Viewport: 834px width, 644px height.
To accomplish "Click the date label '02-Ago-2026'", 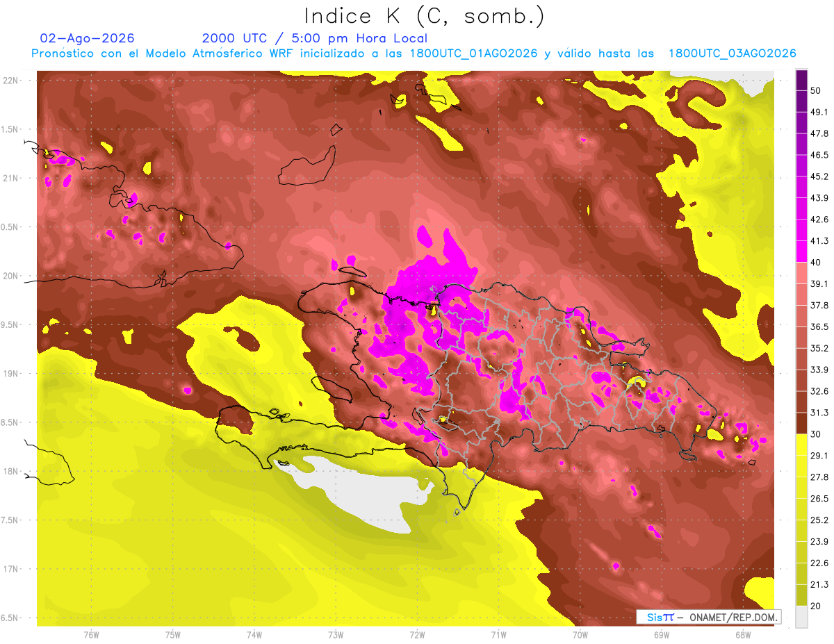I will [x=88, y=38].
